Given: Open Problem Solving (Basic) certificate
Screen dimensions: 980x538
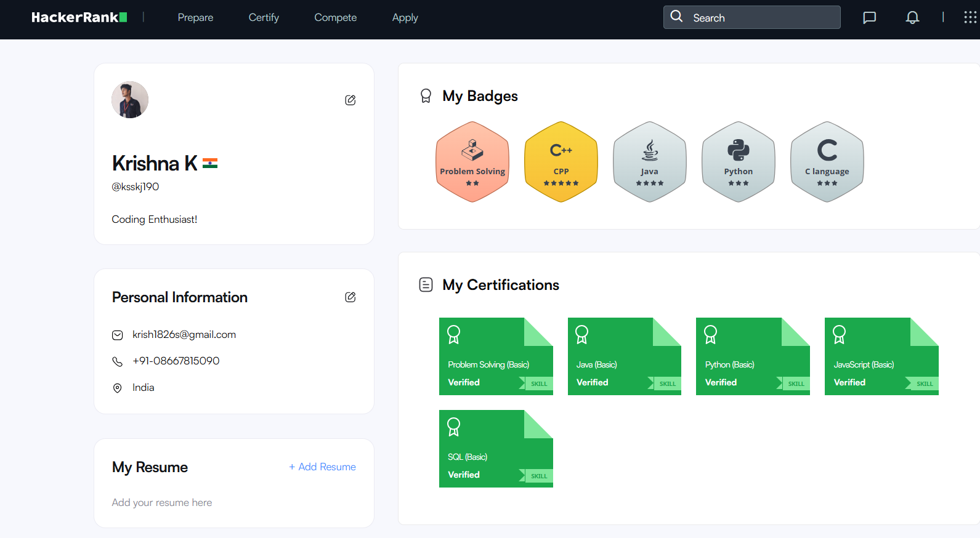Looking at the screenshot, I should [x=496, y=356].
